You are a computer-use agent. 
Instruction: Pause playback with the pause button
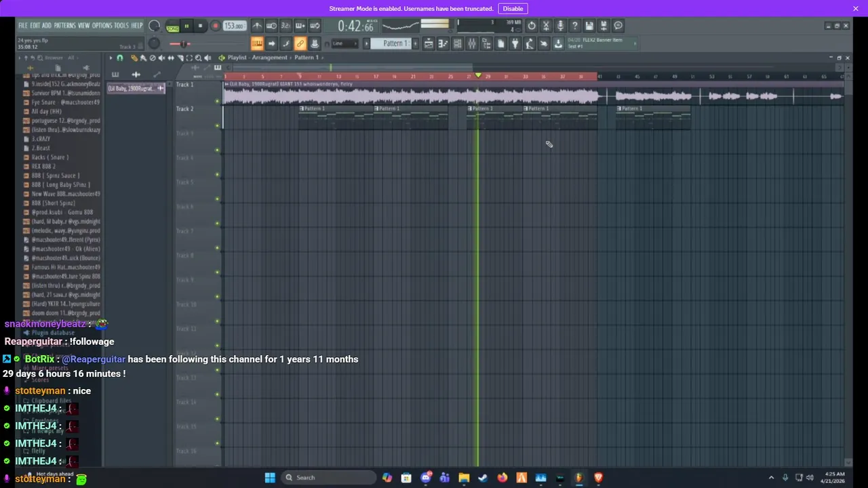pyautogui.click(x=186, y=26)
